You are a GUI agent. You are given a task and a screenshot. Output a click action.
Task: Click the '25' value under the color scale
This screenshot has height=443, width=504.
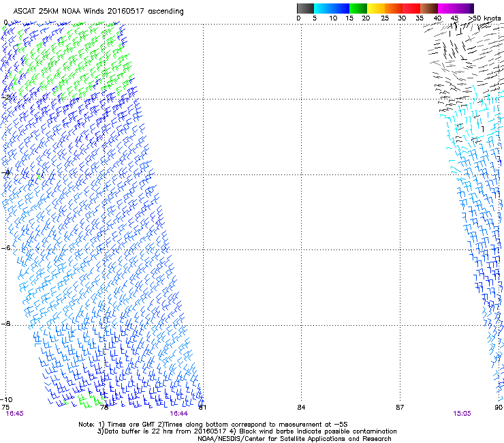tap(385, 18)
